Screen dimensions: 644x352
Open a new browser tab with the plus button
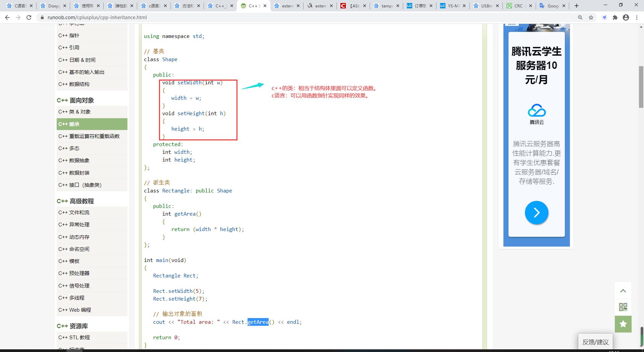click(x=576, y=6)
